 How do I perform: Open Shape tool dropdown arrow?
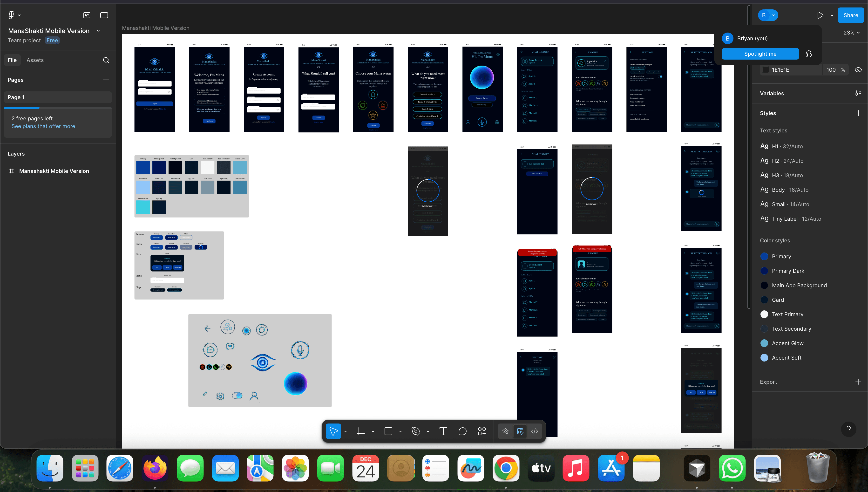pyautogui.click(x=400, y=431)
